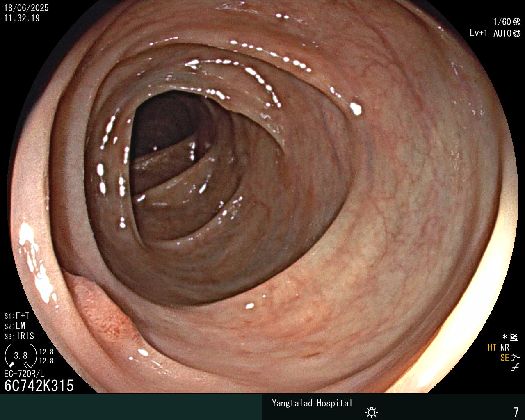
Task: Click the Yangtalad Hospital label
Action: coord(312,404)
